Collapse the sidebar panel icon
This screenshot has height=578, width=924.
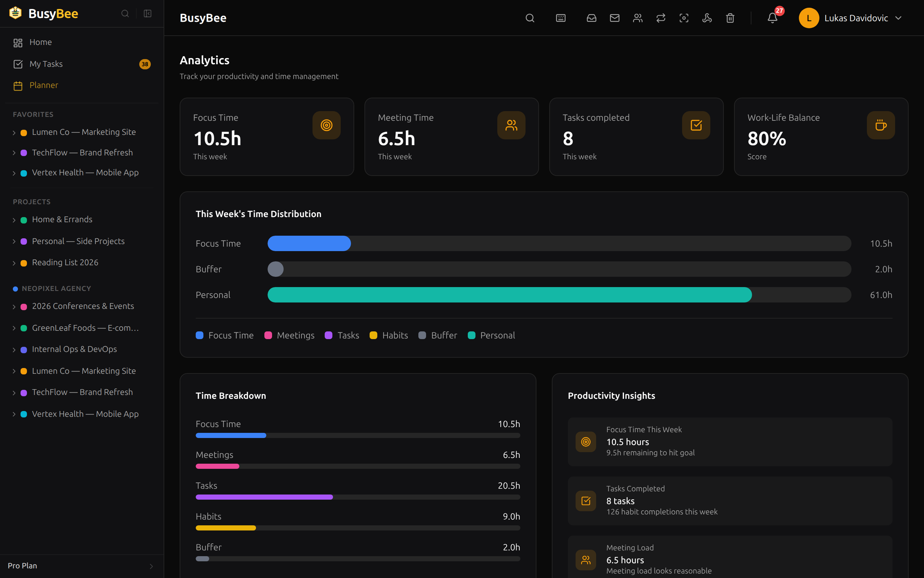147,14
